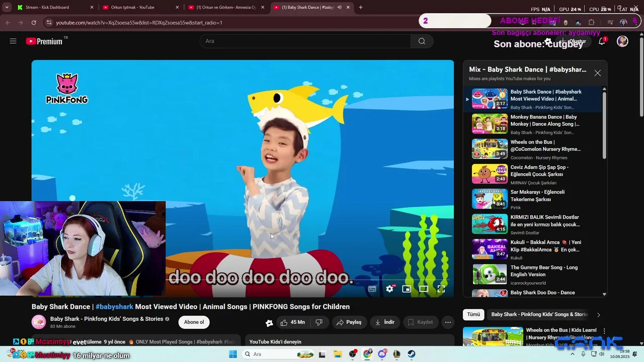Close the Baby Shark Dance tab

click(348, 8)
